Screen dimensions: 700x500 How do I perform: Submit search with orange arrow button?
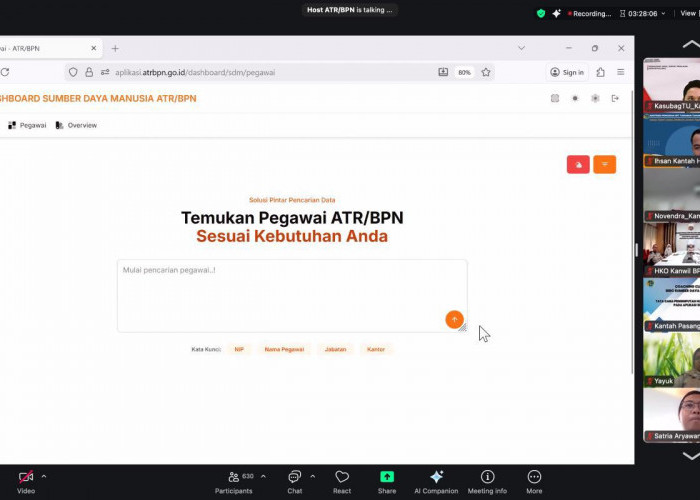pyautogui.click(x=454, y=320)
